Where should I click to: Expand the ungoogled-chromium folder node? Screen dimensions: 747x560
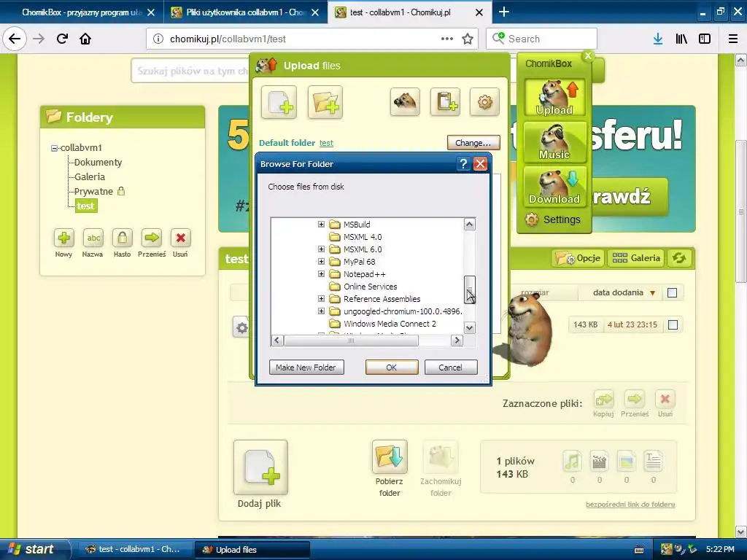pos(321,311)
